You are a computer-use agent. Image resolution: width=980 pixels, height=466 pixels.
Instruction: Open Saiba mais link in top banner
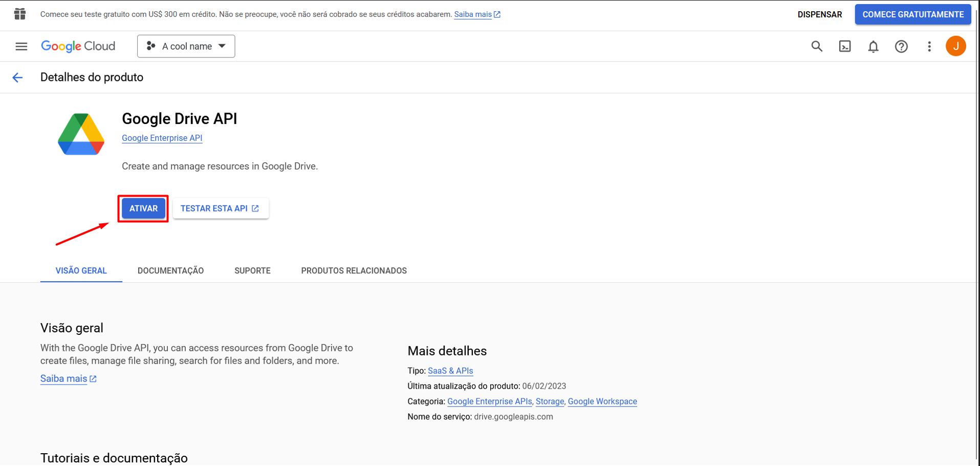tap(477, 14)
